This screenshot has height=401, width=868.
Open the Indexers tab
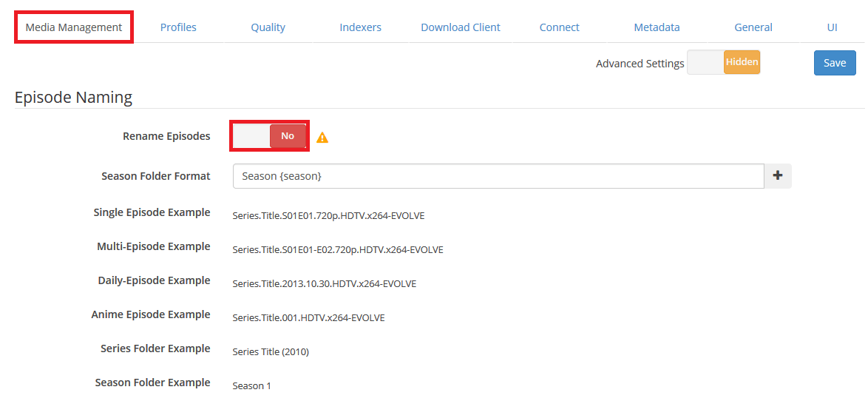pos(360,27)
